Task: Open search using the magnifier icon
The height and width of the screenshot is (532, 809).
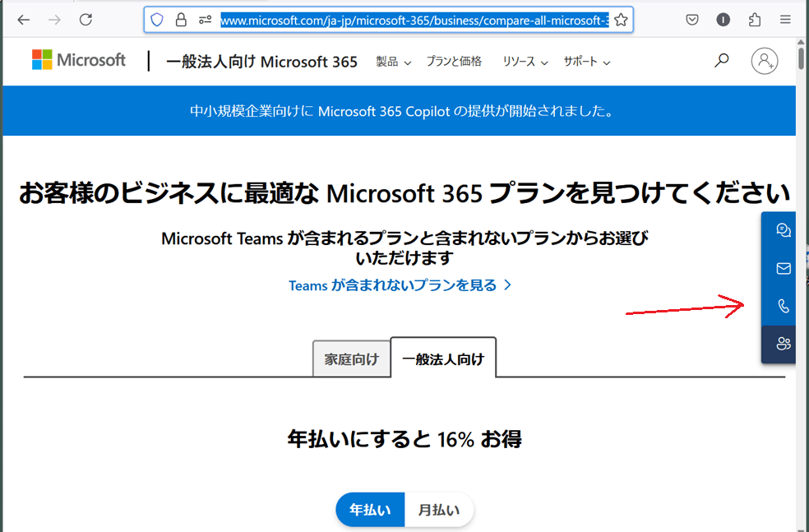Action: tap(721, 60)
